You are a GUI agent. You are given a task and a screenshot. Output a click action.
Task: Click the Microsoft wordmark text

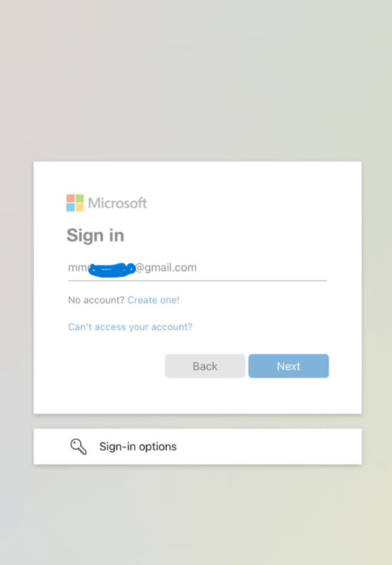[118, 203]
